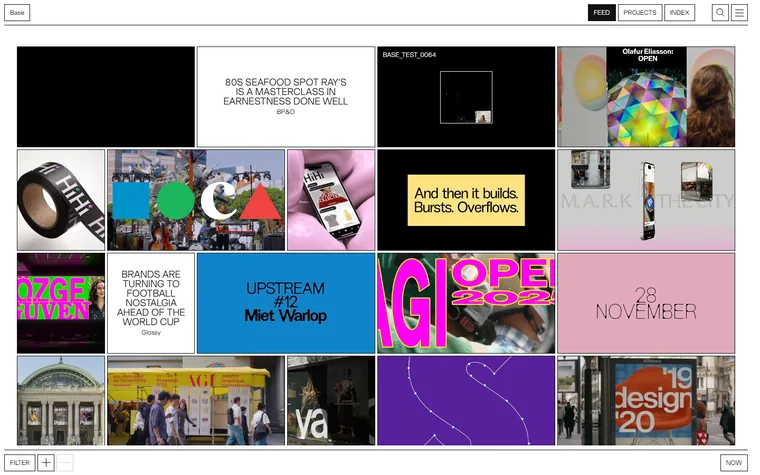The width and height of the screenshot is (760, 475).
Task: Click the Base logo button
Action: point(17,13)
